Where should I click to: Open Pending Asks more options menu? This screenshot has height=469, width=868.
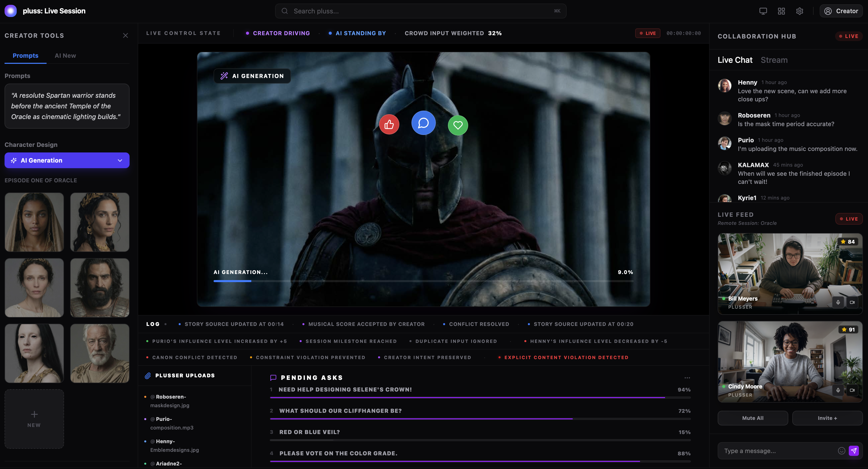pyautogui.click(x=687, y=378)
